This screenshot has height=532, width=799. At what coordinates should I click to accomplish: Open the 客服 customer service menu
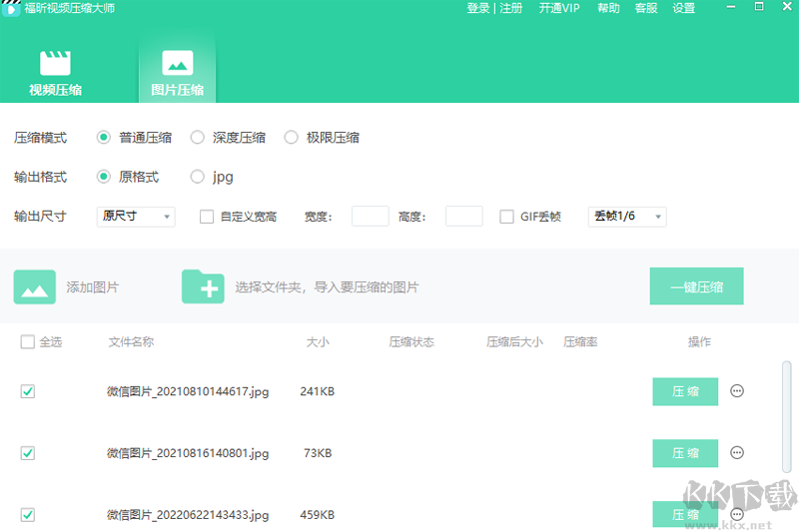646,8
